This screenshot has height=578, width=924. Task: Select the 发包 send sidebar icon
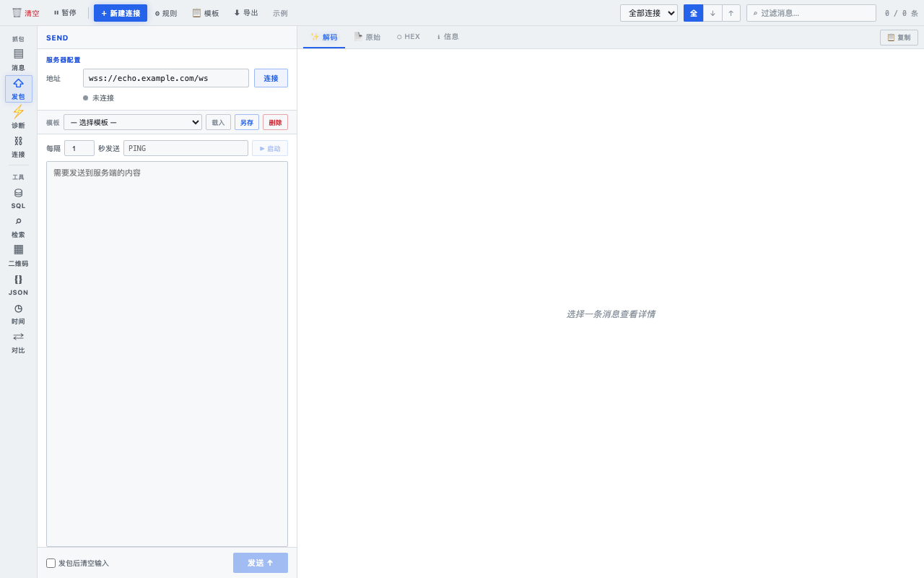coord(18,89)
